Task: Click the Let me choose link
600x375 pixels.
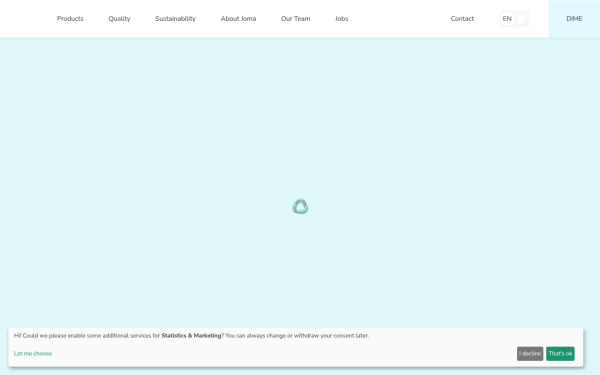Action: tap(33, 354)
